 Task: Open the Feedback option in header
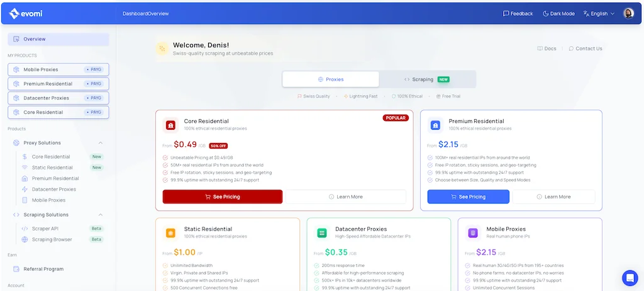click(x=518, y=13)
